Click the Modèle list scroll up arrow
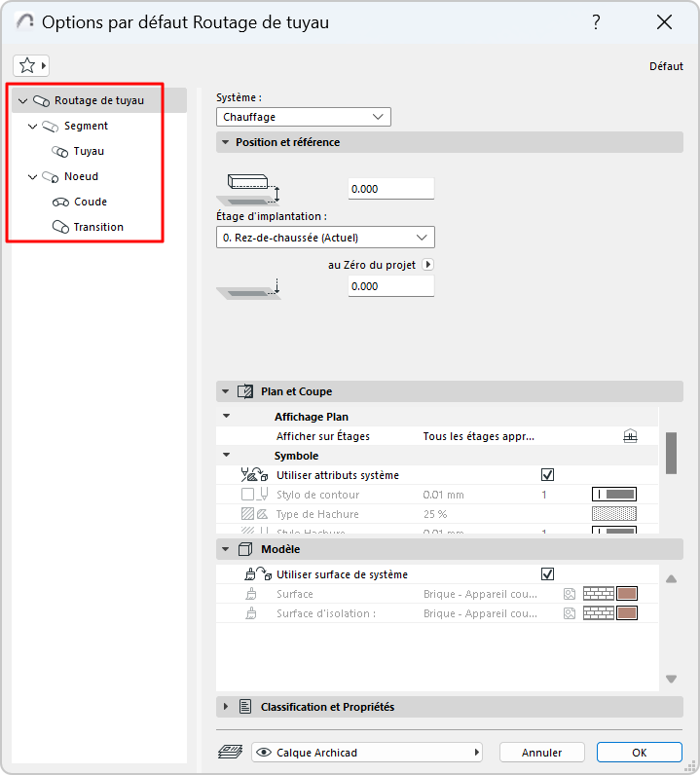The image size is (700, 775). tap(671, 578)
